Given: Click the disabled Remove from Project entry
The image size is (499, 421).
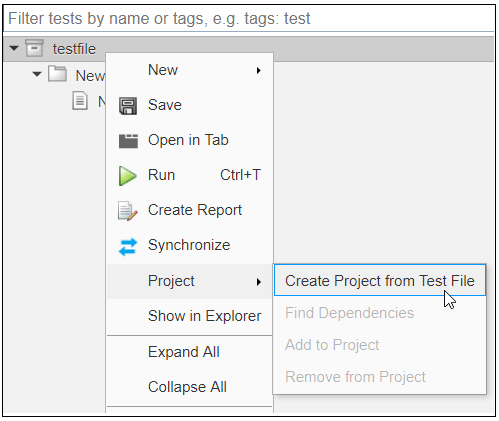Looking at the screenshot, I should pyautogui.click(x=380, y=377).
